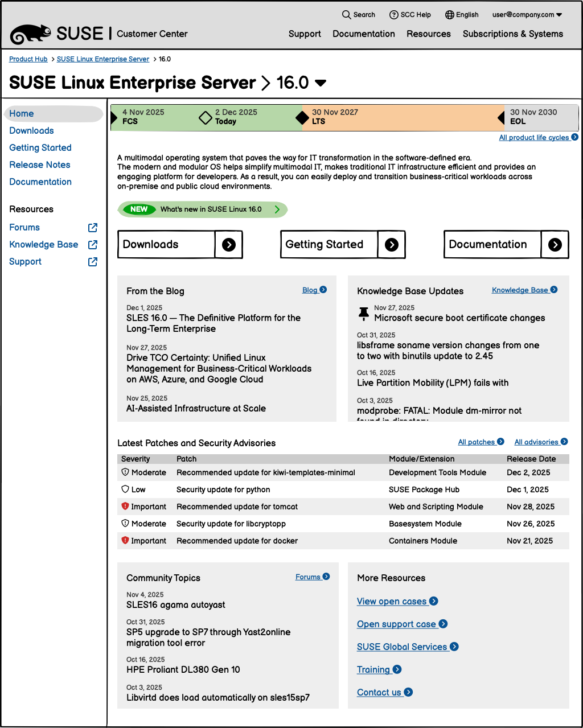Image resolution: width=583 pixels, height=728 pixels.
Task: Click Moderate shield icon for kiwi-templates-minimal
Action: click(x=125, y=472)
